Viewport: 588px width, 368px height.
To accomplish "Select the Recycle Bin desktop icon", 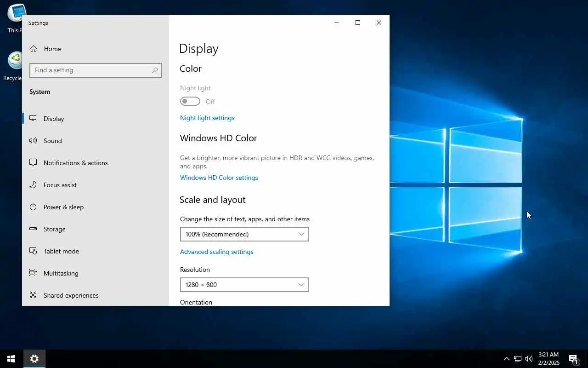I will pyautogui.click(x=13, y=66).
